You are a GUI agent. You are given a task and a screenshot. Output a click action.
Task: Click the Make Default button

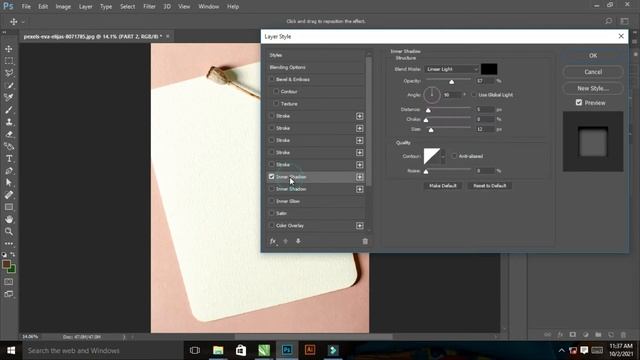coord(443,186)
